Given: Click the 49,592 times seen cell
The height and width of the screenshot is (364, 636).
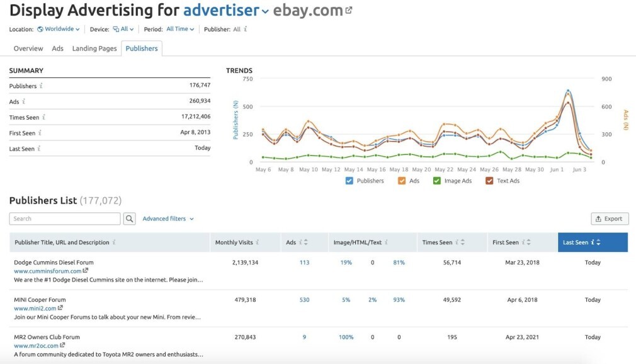Looking at the screenshot, I should coord(452,300).
